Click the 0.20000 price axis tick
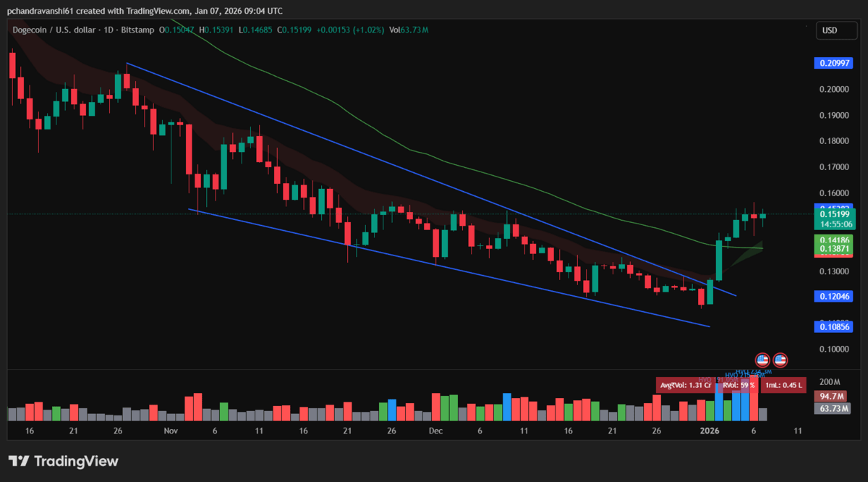 point(833,89)
